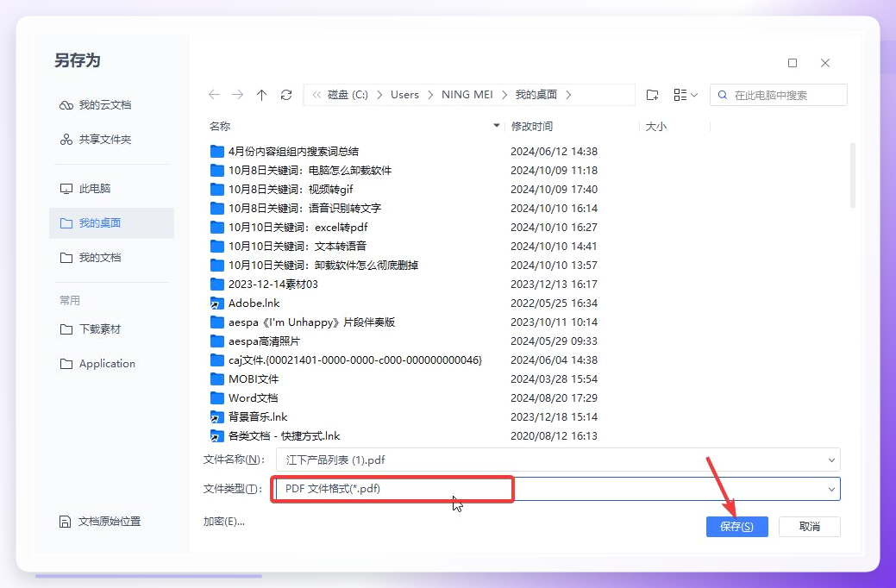The image size is (896, 588).
Task: Click the folder icon of aespa高清照片
Action: pyautogui.click(x=216, y=341)
